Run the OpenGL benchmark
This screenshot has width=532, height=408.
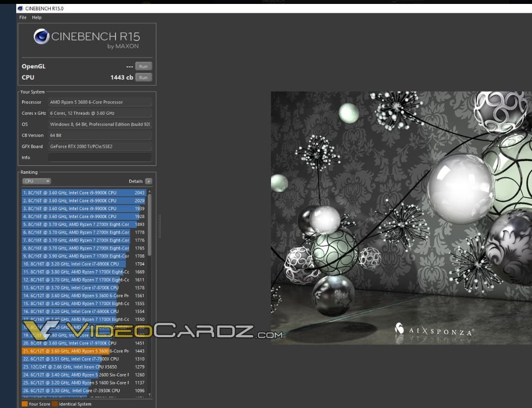(x=144, y=66)
